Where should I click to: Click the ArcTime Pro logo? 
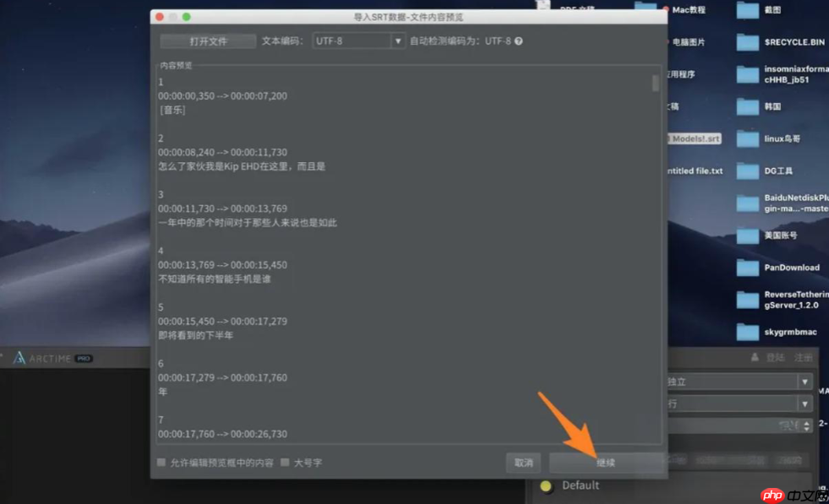point(51,357)
